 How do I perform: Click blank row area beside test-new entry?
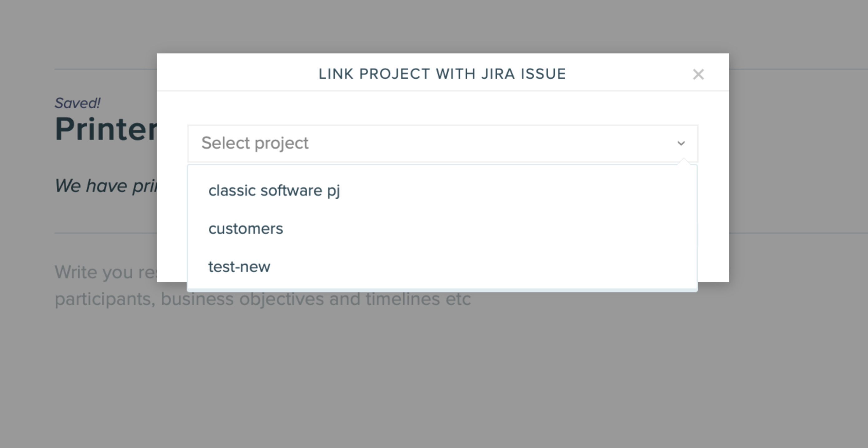[x=482, y=267]
